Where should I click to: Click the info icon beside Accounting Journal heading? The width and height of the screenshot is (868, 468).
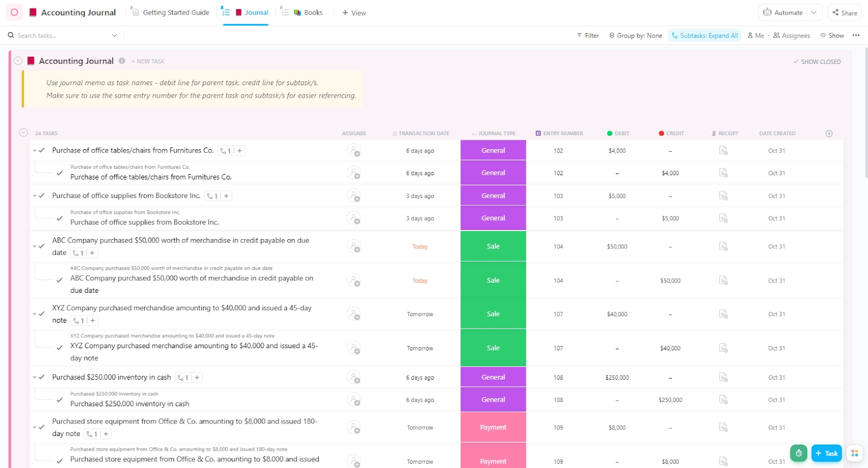(x=122, y=61)
